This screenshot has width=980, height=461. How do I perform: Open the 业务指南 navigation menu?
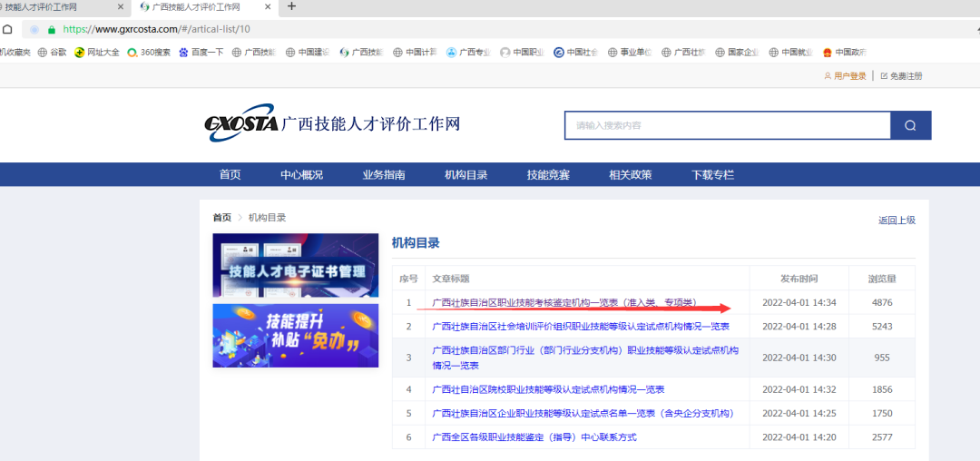click(384, 175)
